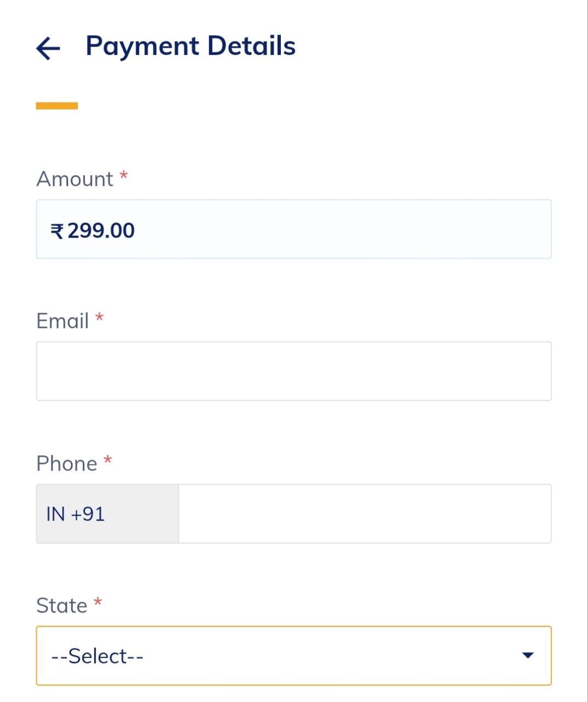Click the amount value 299.00
This screenshot has height=702, width=588.
100,229
